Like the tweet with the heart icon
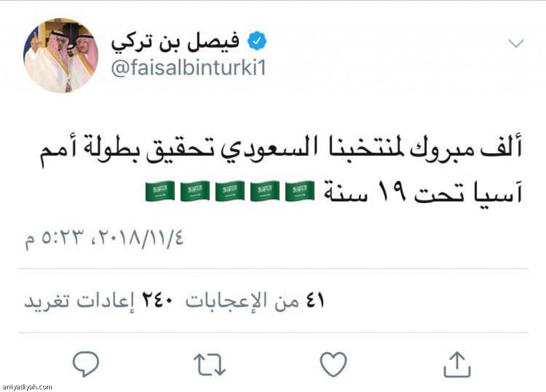546x392 pixels. coord(333,365)
